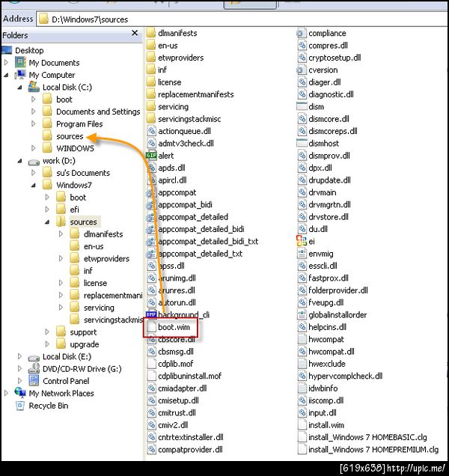
Task: Select cntrtextinstaller.dll file
Action: tap(191, 437)
